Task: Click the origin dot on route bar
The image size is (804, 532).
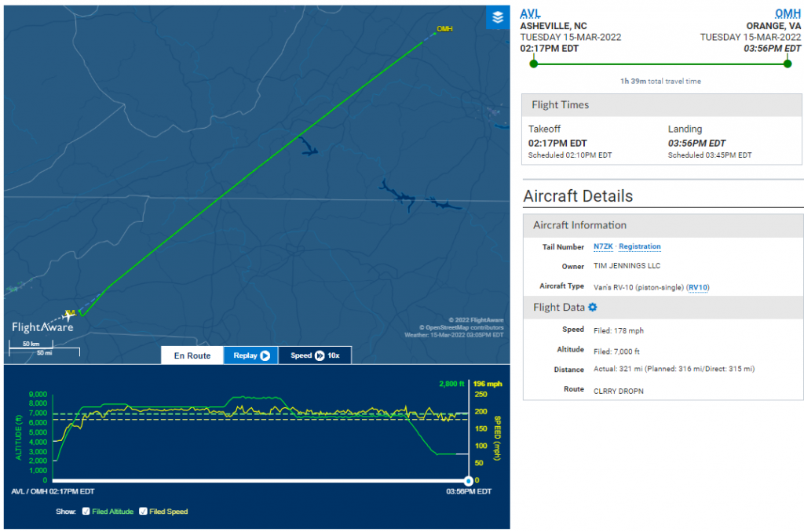Action: coord(534,63)
